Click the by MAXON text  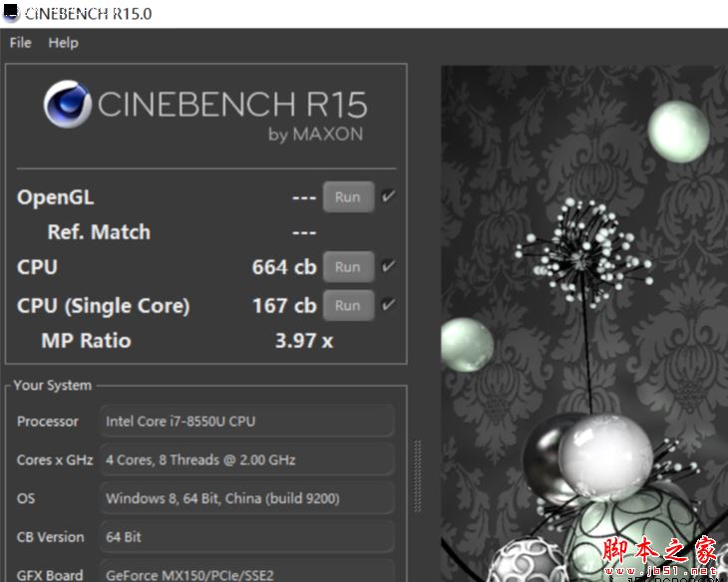316,135
